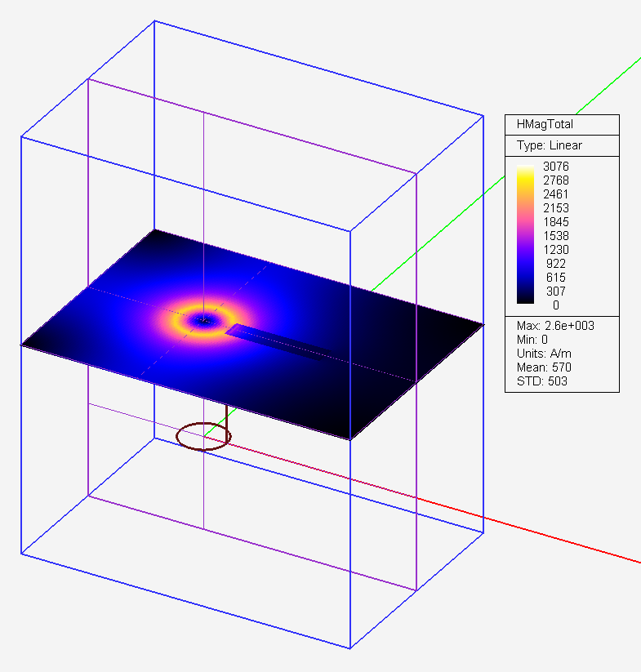The image size is (641, 672).
Task: Select the Type: Linear legend label
Action: [x=549, y=145]
